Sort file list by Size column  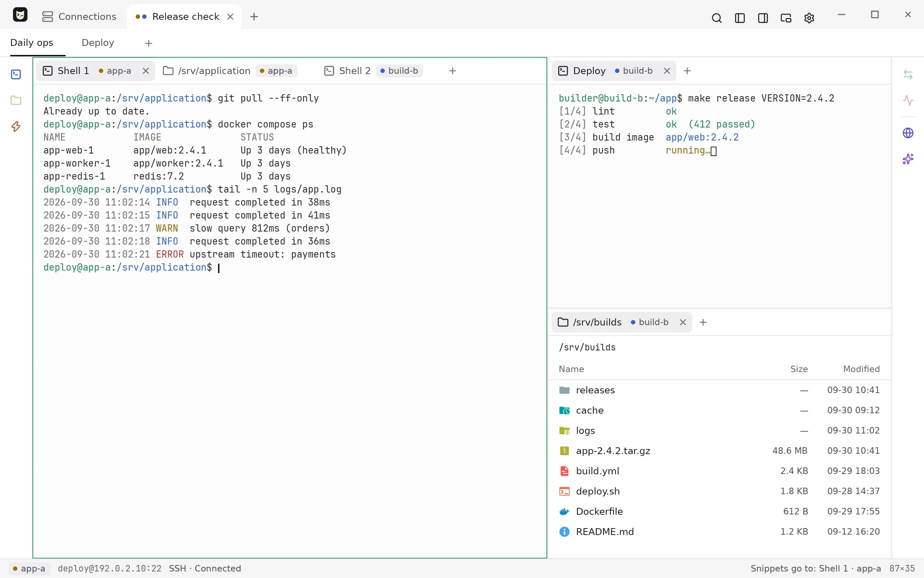coord(799,369)
